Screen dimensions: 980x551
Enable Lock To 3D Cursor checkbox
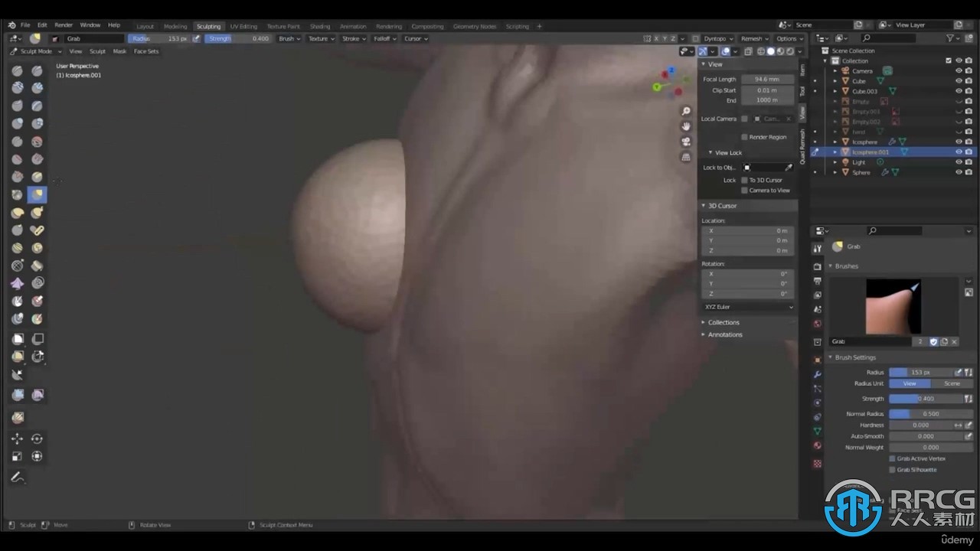coord(744,180)
